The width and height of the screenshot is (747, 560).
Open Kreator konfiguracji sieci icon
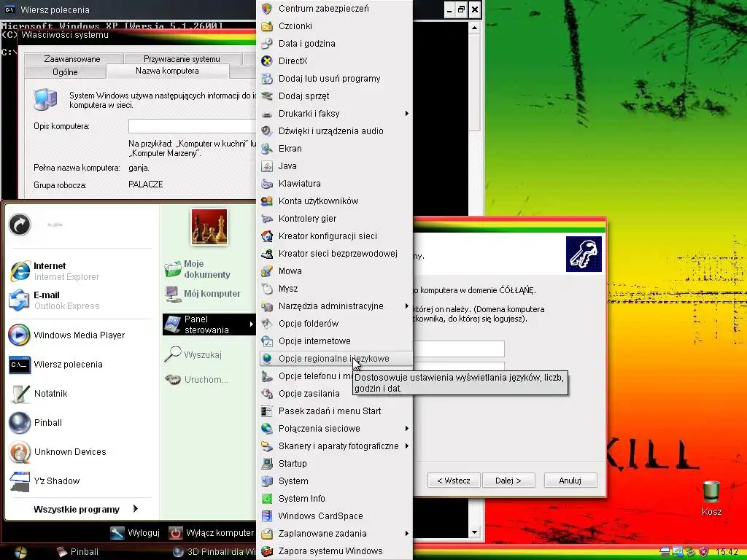(267, 236)
